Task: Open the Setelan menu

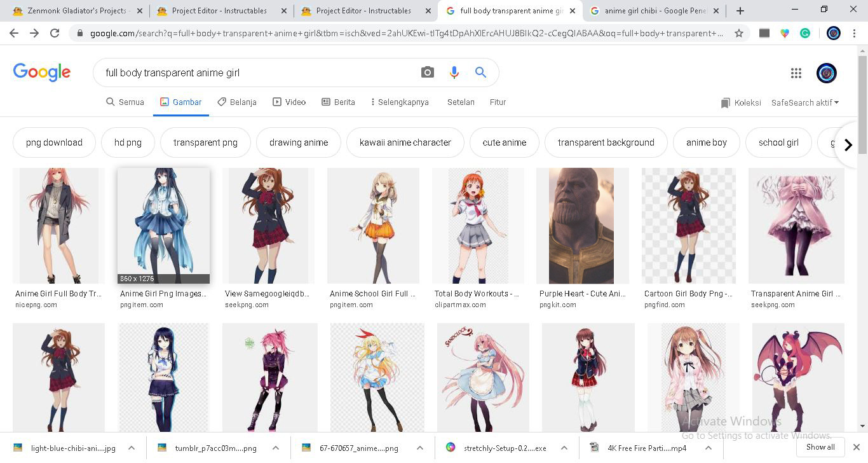Action: coord(461,102)
